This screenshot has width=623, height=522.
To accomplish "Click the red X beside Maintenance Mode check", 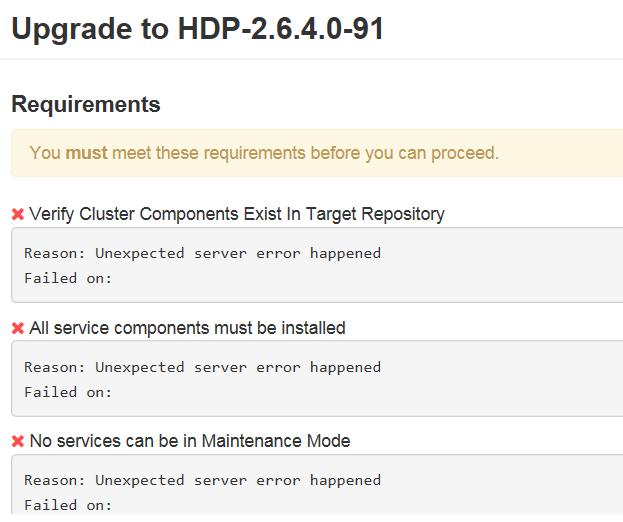I will (18, 441).
